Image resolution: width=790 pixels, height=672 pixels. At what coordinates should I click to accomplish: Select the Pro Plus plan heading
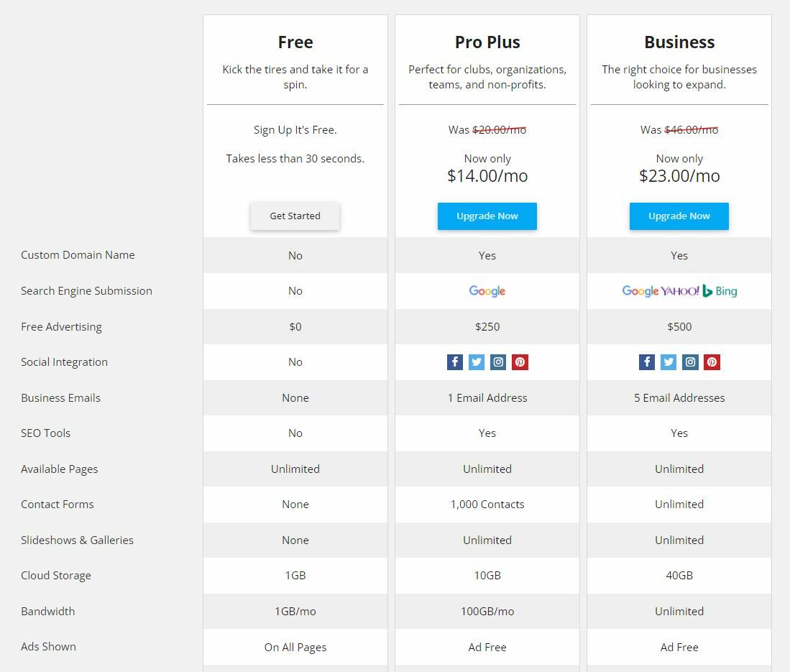click(487, 42)
